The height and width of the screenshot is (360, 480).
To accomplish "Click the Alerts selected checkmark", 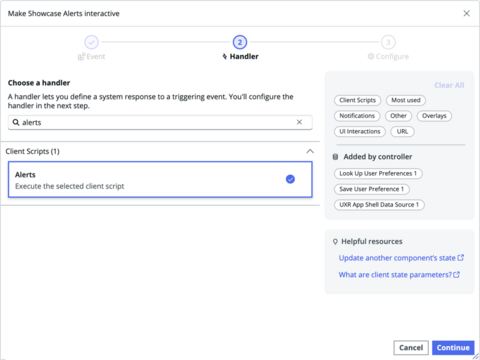I will coord(290,179).
